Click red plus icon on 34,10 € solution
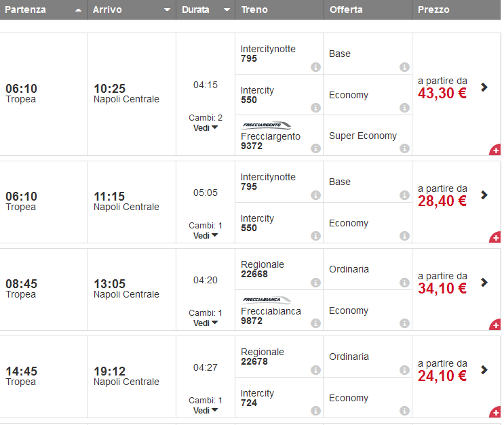The image size is (504, 425). click(495, 325)
